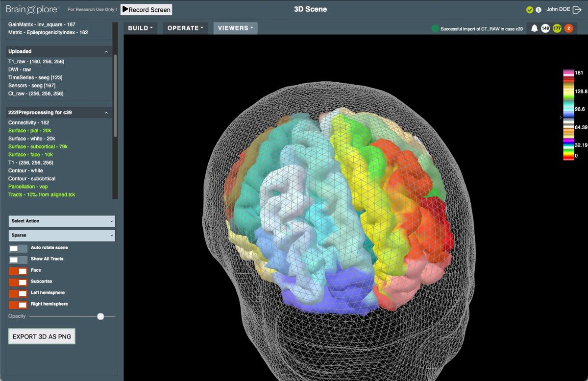Select 'Parcellation - vep'

[x=28, y=187]
